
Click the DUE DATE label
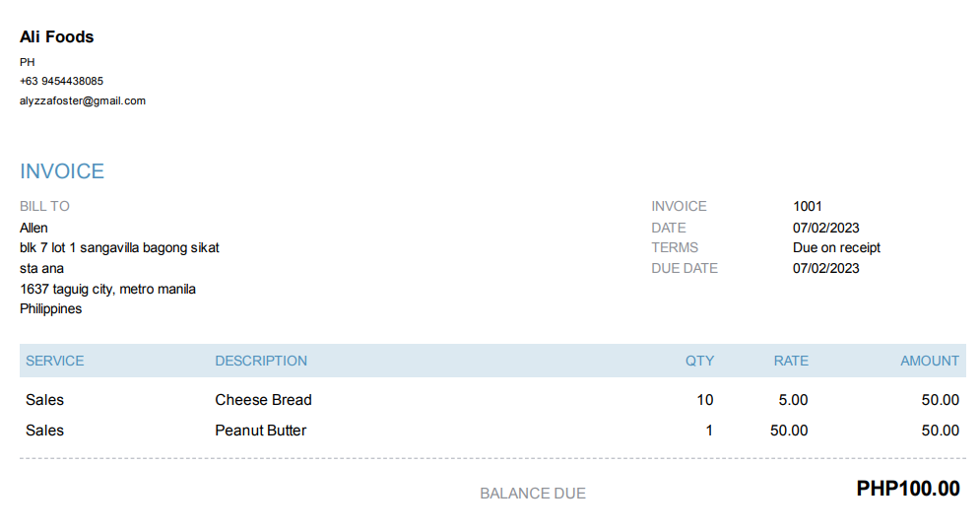pyautogui.click(x=685, y=268)
